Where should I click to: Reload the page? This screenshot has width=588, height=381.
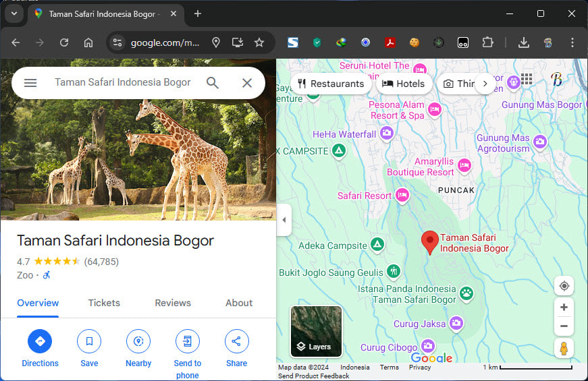(x=64, y=42)
